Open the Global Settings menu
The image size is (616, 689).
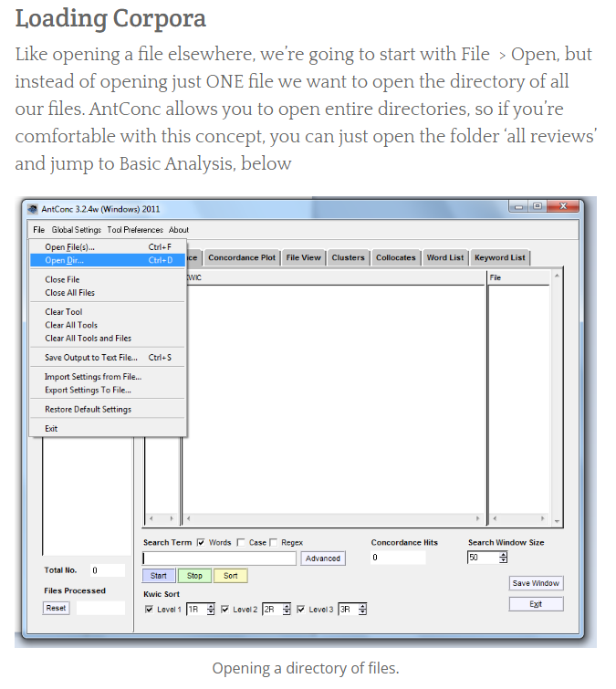[x=77, y=230]
